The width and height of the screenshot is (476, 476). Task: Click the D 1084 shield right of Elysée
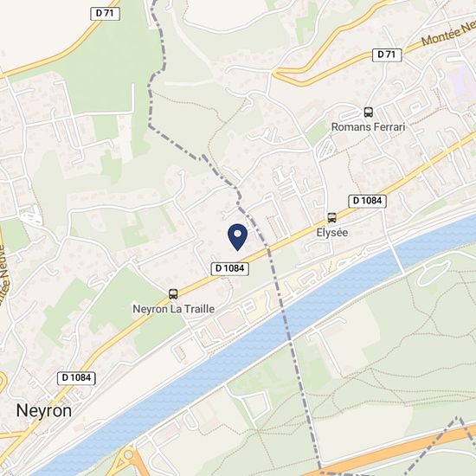pyautogui.click(x=367, y=201)
